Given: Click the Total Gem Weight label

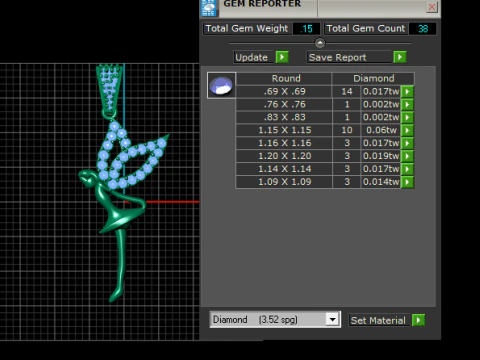Looking at the screenshot, I should (x=247, y=29).
